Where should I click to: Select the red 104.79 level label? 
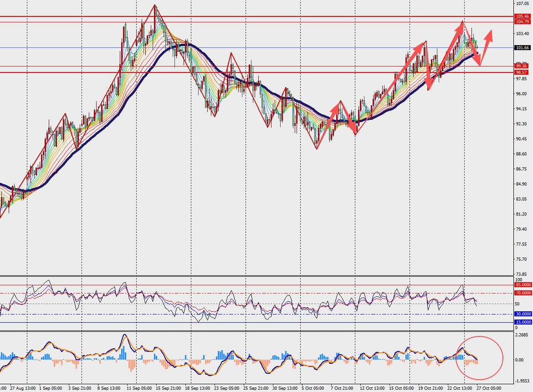[523, 22]
